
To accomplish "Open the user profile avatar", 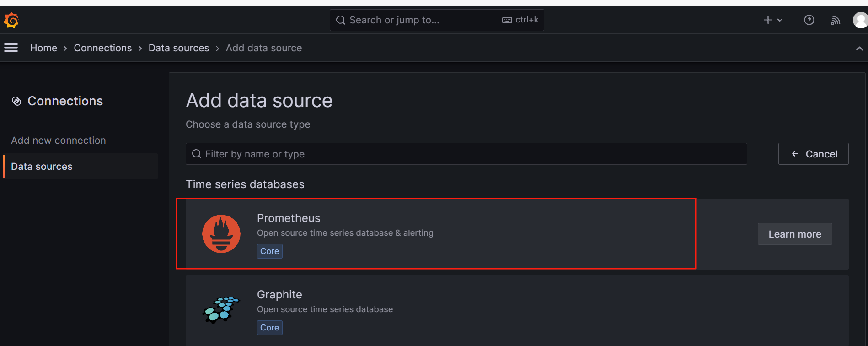I will (860, 20).
